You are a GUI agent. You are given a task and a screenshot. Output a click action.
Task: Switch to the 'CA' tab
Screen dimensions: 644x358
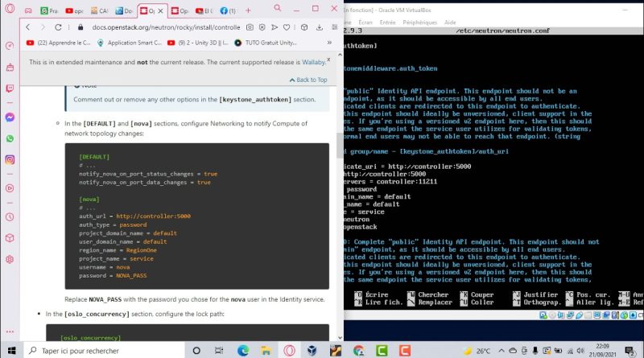tap(99, 11)
